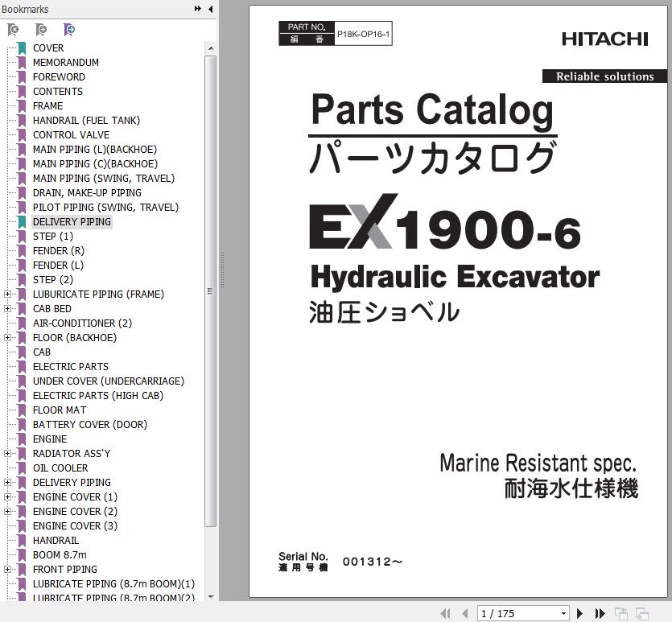The image size is (672, 622).
Task: Click the bookmark icon beside CONTROL VALVE
Action: (x=22, y=135)
